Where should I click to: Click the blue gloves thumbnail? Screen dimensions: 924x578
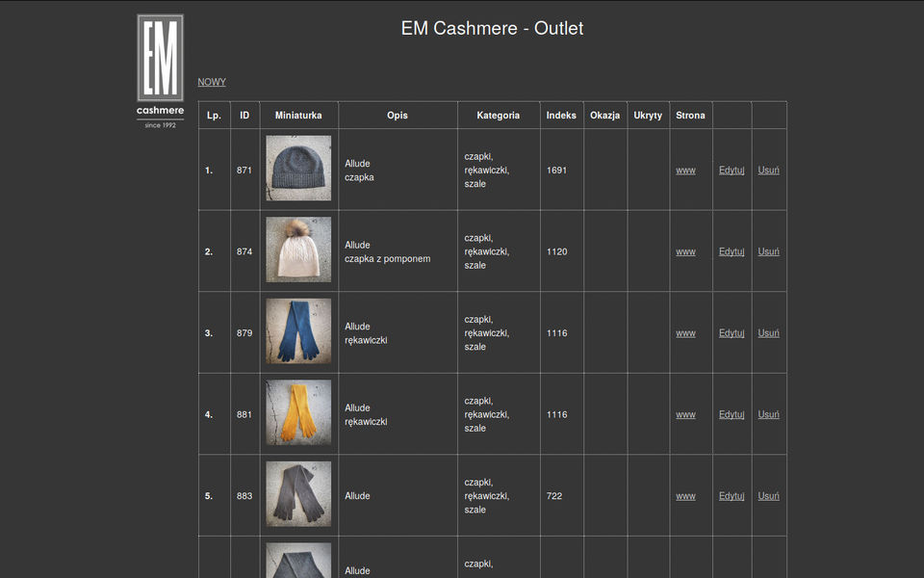coord(298,330)
